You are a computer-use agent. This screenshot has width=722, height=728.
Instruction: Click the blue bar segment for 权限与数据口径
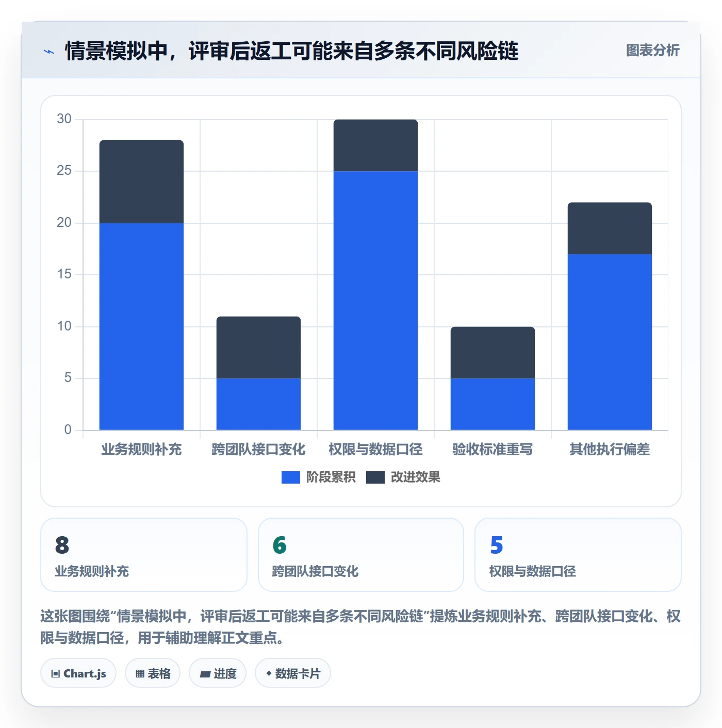(375, 301)
